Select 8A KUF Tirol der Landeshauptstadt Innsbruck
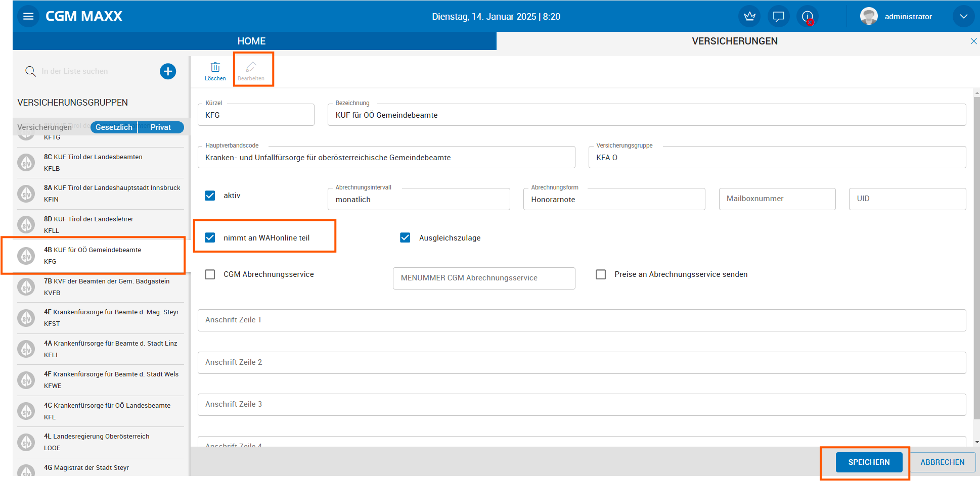This screenshot has height=481, width=980. tap(101, 194)
